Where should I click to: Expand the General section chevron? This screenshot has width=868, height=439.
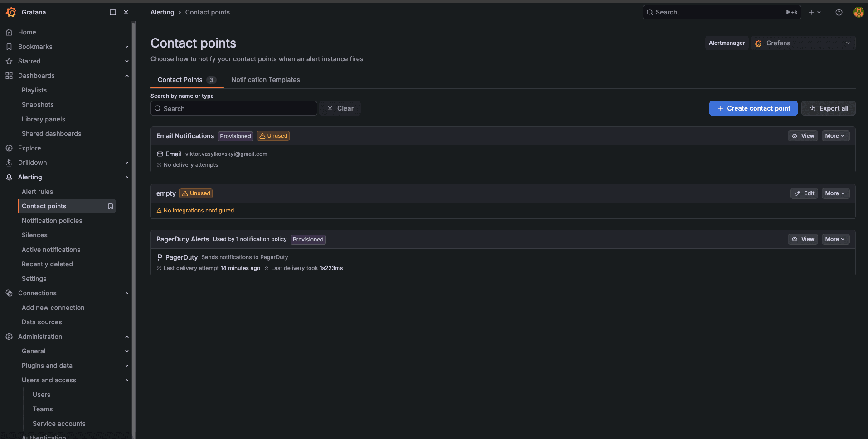127,351
